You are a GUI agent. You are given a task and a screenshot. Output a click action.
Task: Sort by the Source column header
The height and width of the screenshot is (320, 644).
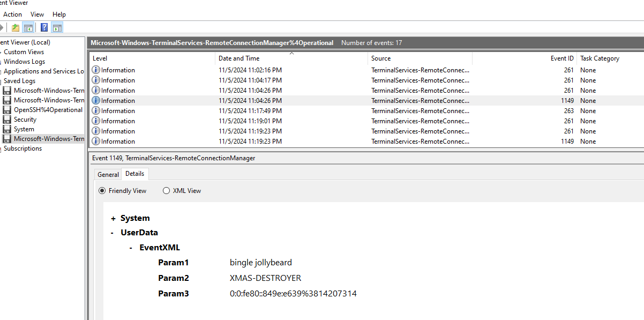420,58
